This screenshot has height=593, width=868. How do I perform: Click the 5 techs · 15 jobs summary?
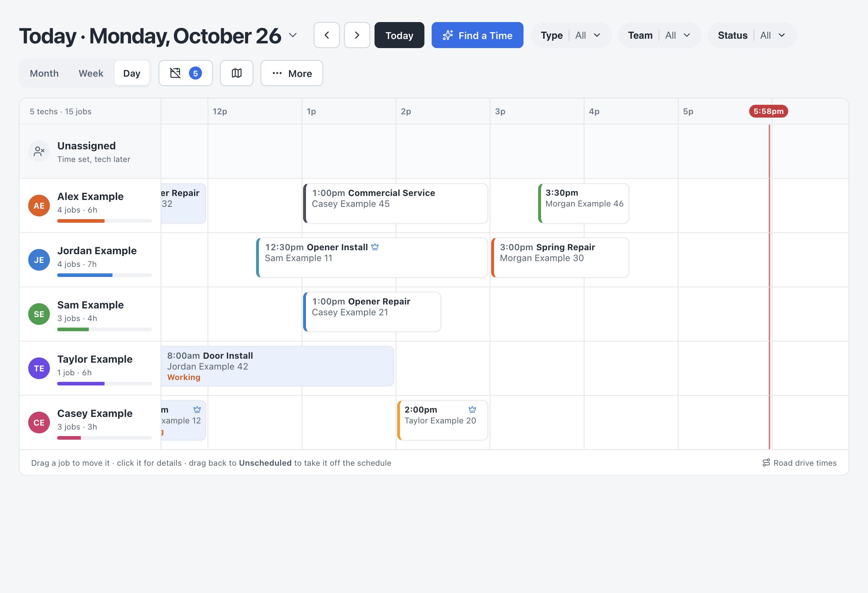60,111
